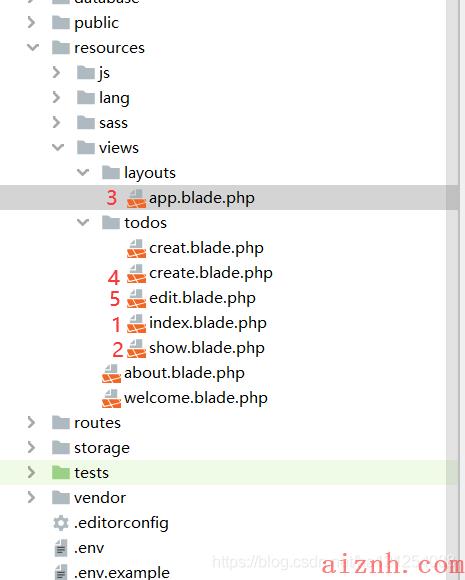Viewport: 465px width, 580px height.
Task: Click the create.blade.php file icon
Action: coord(136,274)
